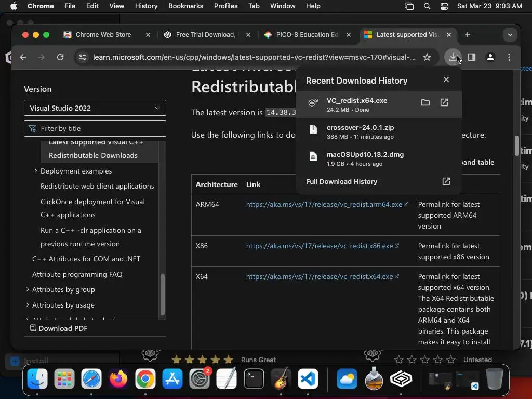The width and height of the screenshot is (532, 399).
Task: Open Visual Studio Code from the Dock
Action: 308,379
